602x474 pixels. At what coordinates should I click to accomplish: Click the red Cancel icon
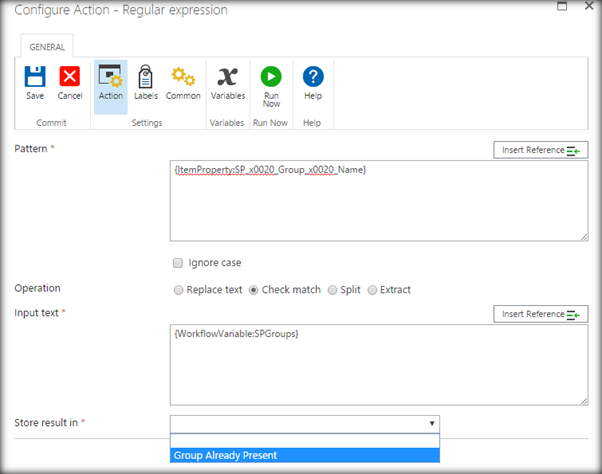[x=69, y=76]
